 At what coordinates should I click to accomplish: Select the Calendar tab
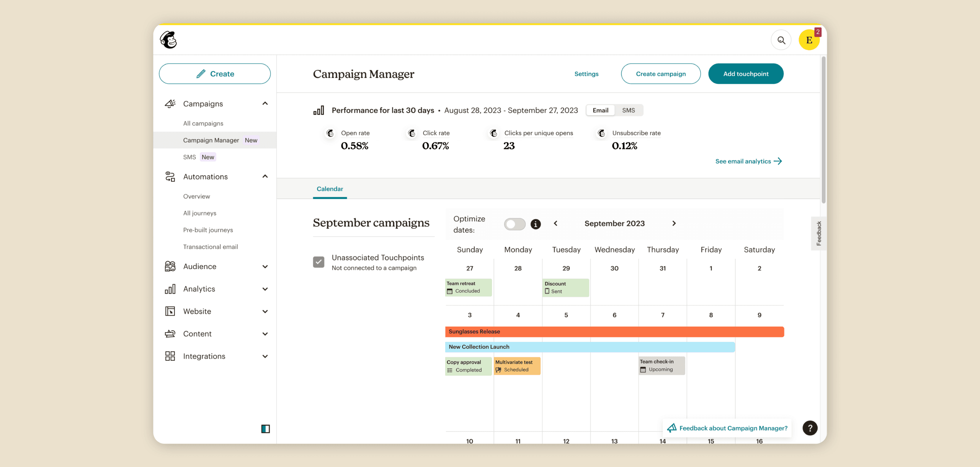pyautogui.click(x=330, y=189)
